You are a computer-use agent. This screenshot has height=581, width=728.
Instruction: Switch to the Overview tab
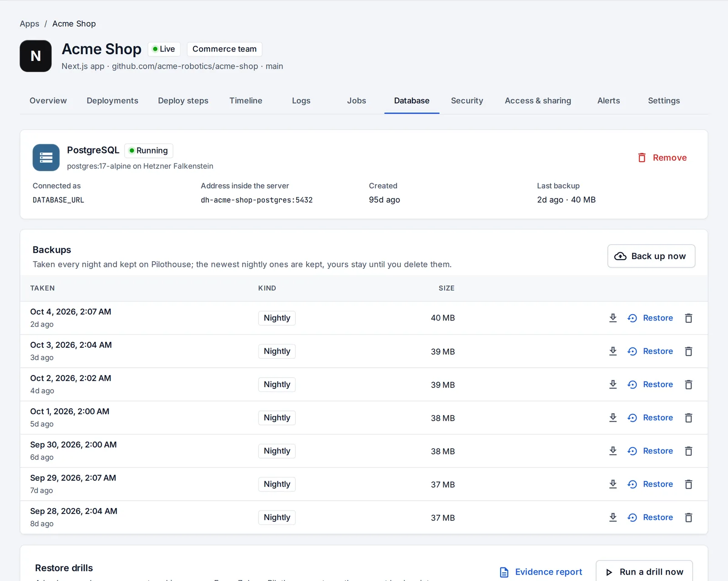click(x=48, y=101)
